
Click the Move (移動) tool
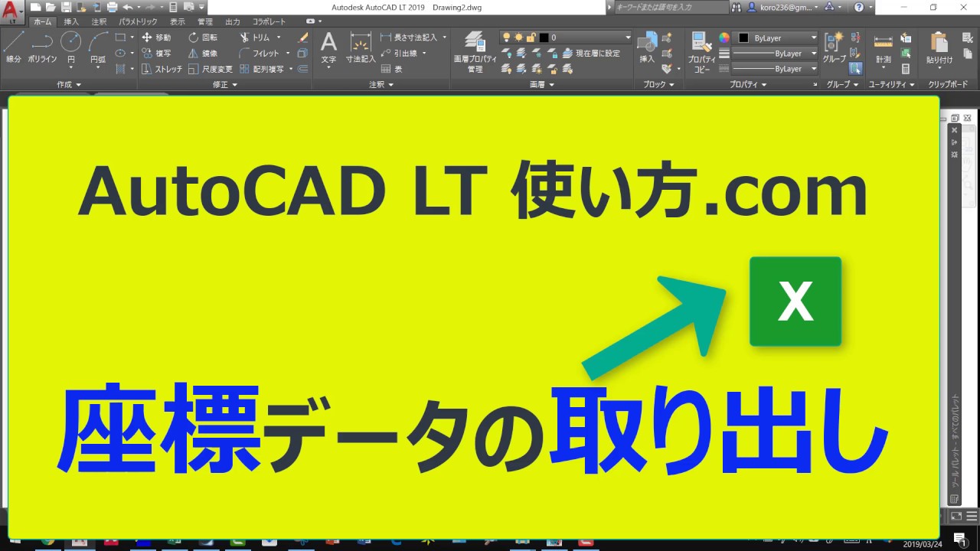(x=156, y=37)
